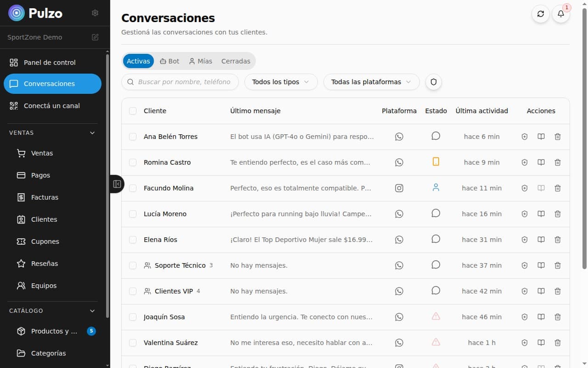This screenshot has width=588, height=368.
Task: Open 'Conectá un canal' in the sidebar
Action: click(x=52, y=105)
